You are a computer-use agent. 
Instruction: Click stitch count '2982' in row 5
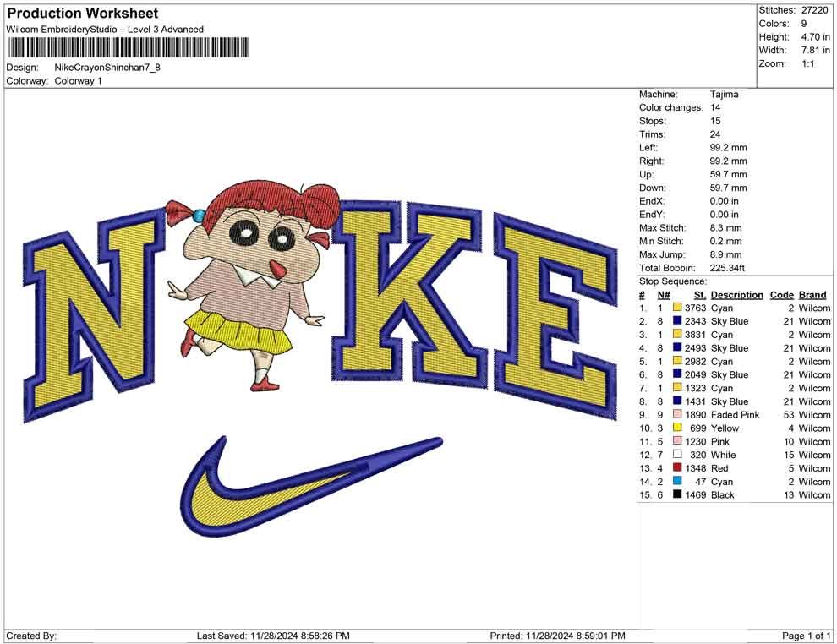(696, 361)
